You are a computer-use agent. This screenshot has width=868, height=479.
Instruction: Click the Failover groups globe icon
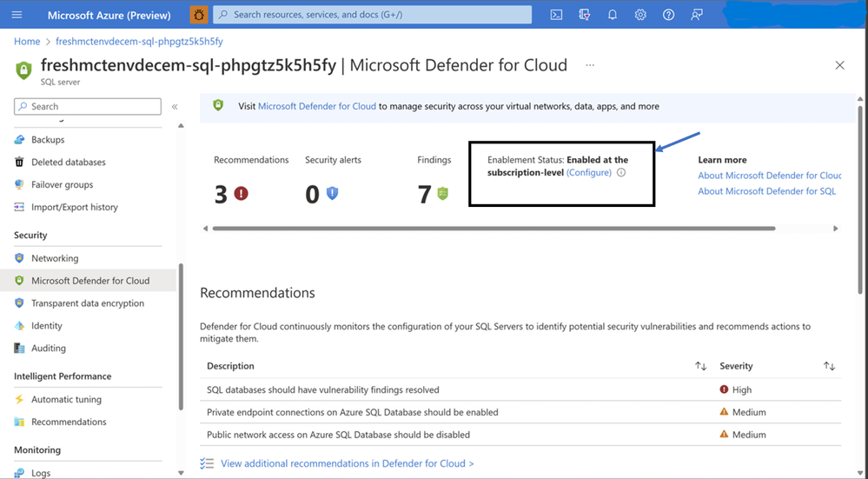pos(19,184)
